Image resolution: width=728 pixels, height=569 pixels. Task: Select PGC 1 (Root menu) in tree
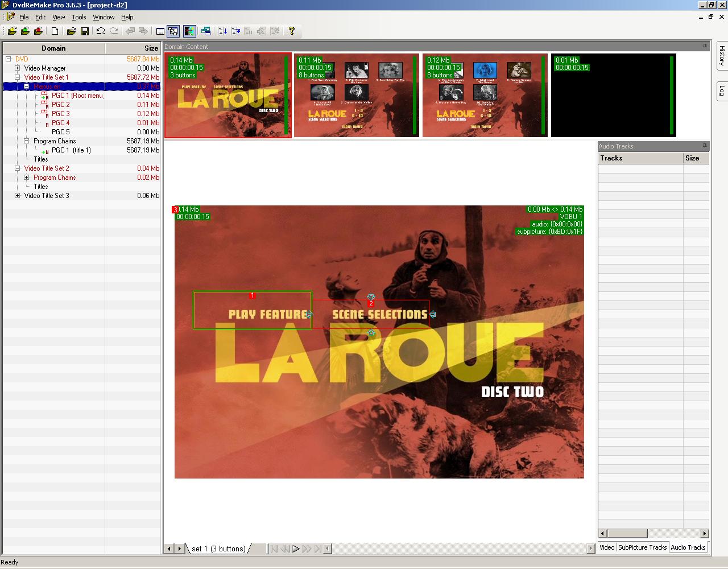tap(77, 96)
